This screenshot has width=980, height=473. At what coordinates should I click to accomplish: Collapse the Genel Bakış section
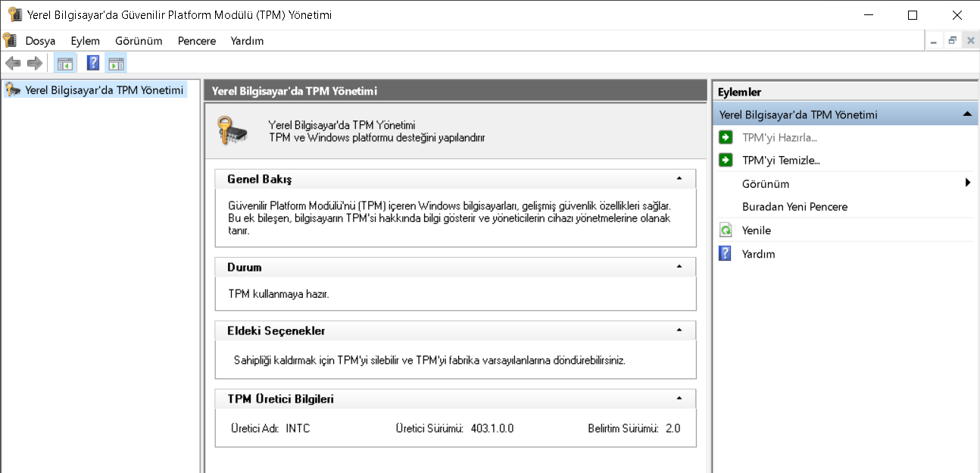pos(679,179)
